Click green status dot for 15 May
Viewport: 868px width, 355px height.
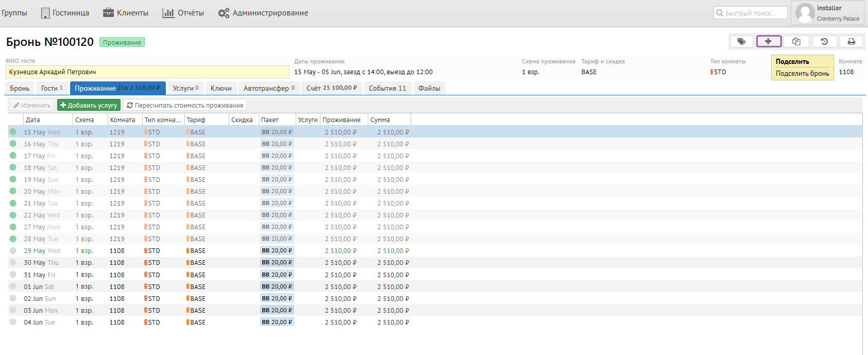[13, 132]
